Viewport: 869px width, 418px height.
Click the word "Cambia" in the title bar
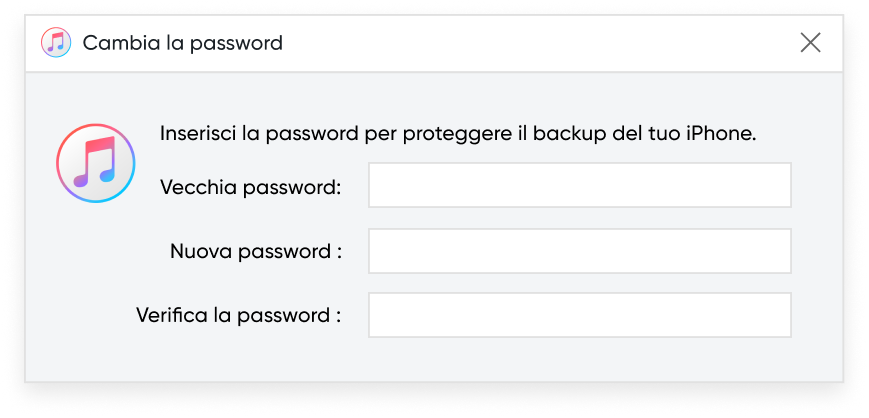coord(116,43)
